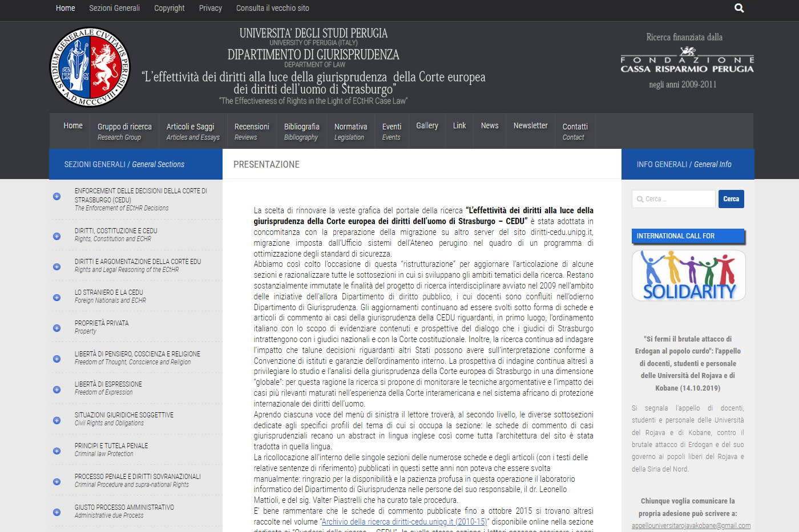The image size is (799, 532).
Task: Open the search magnifier icon in top bar
Action: tap(739, 8)
